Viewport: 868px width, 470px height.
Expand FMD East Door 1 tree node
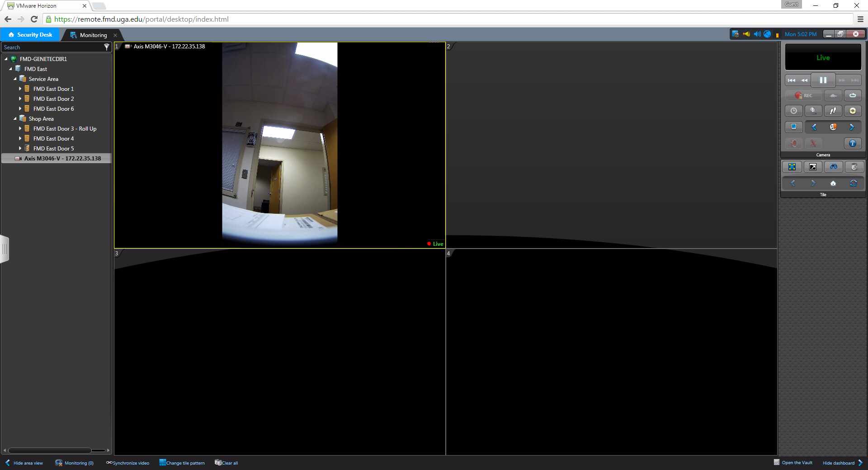pos(20,89)
